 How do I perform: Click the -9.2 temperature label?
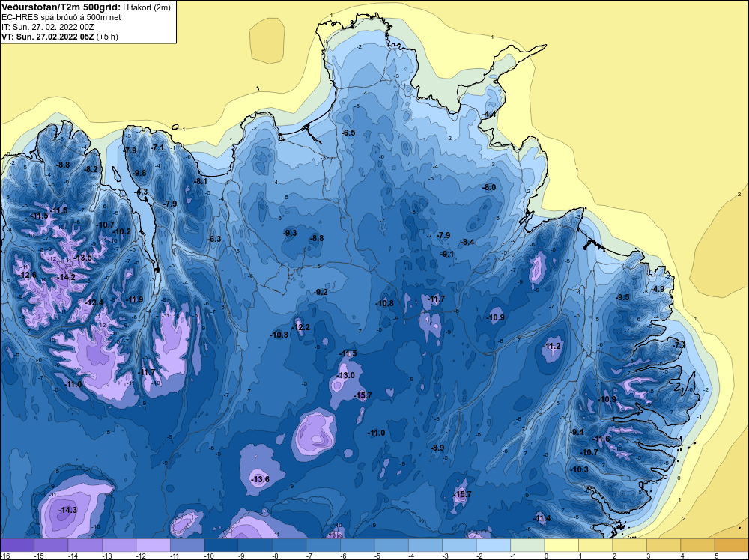pyautogui.click(x=321, y=292)
